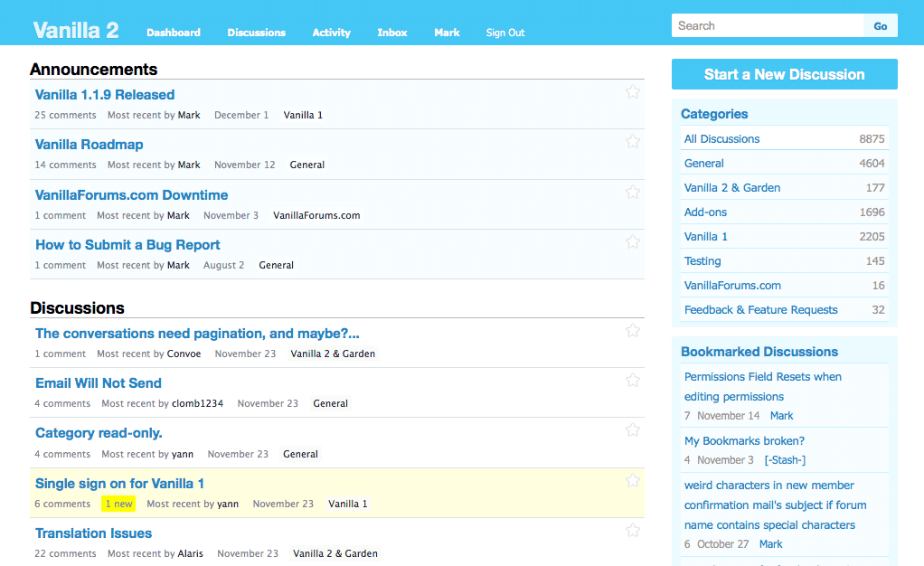Click the Vanilla 2 logo

(x=76, y=30)
